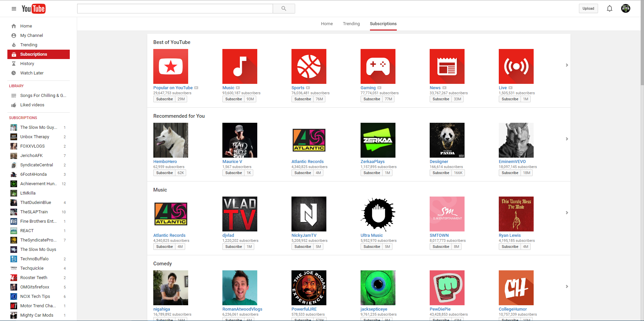Screen dimensions: 644x321
Task: Subscribe to Popular on YouTube
Action: [164, 99]
